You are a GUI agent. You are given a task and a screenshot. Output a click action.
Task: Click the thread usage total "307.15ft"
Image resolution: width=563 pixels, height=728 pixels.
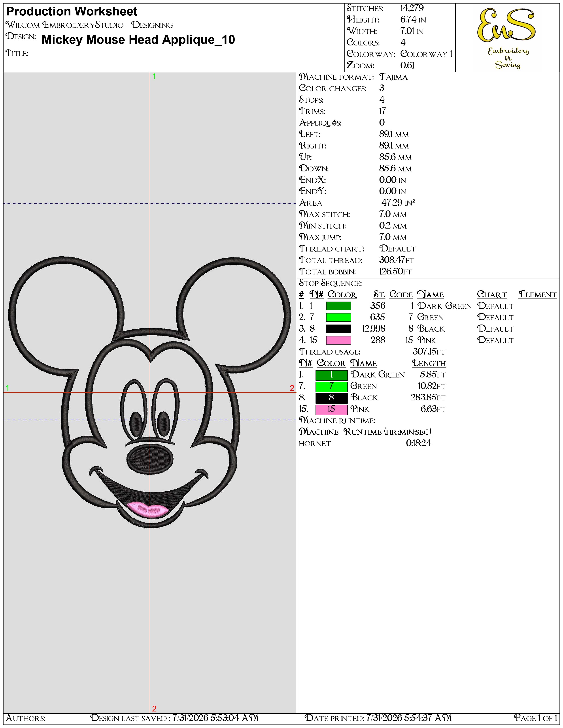[x=429, y=352]
